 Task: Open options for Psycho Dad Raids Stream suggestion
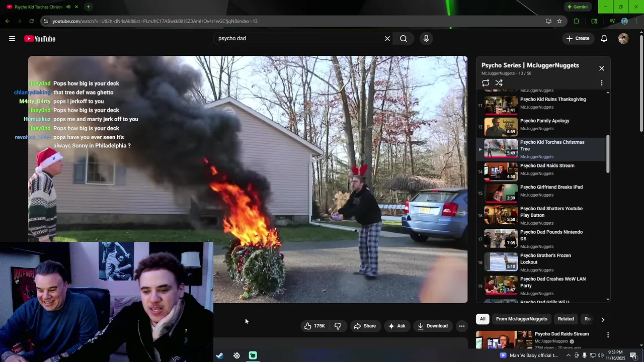point(608,335)
